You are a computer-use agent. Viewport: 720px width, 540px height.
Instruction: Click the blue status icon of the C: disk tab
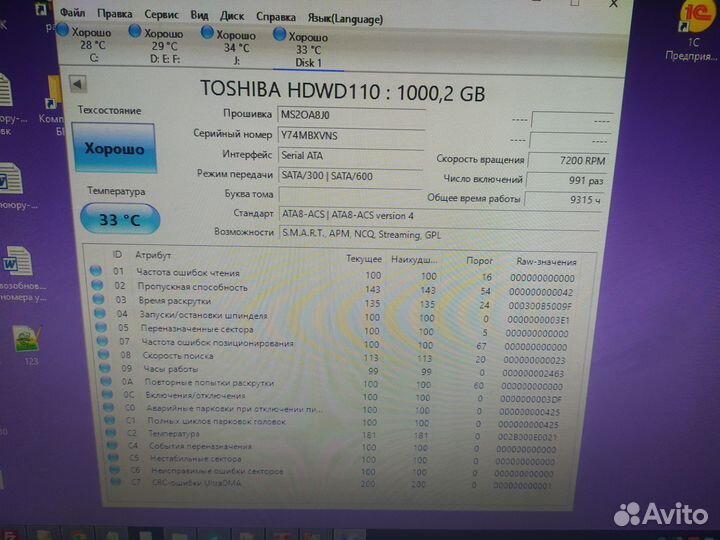(63, 30)
